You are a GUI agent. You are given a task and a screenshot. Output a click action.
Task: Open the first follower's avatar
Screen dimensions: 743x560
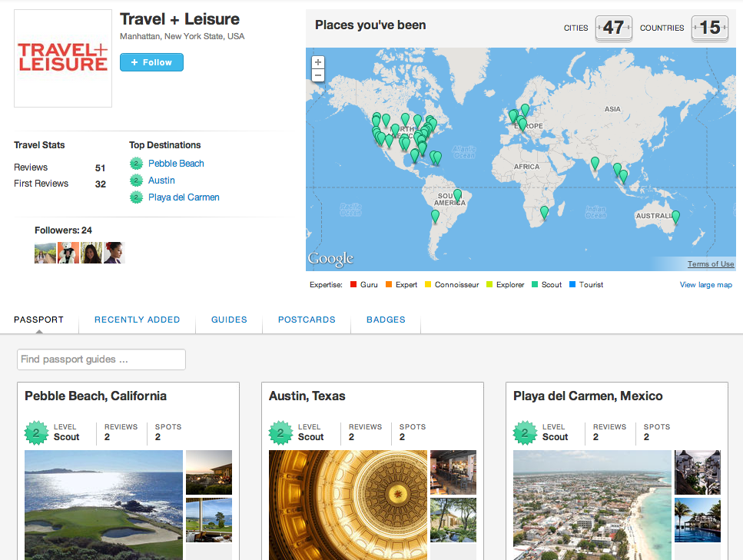click(x=45, y=253)
